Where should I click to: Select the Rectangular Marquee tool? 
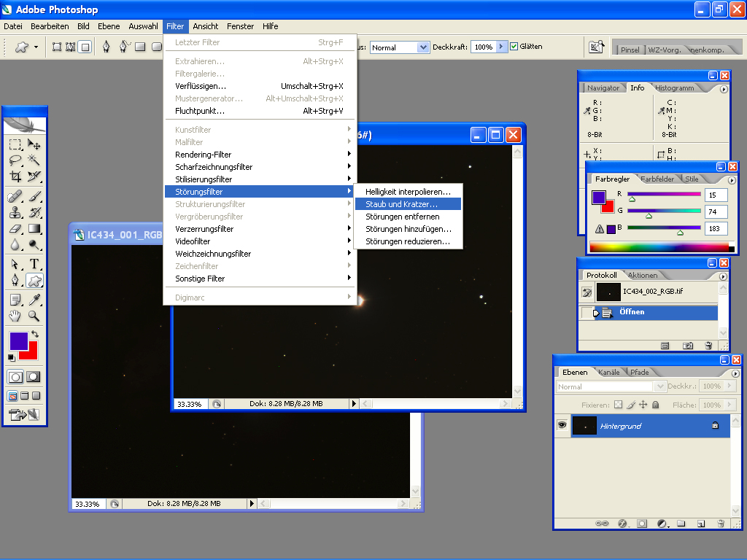coord(15,144)
